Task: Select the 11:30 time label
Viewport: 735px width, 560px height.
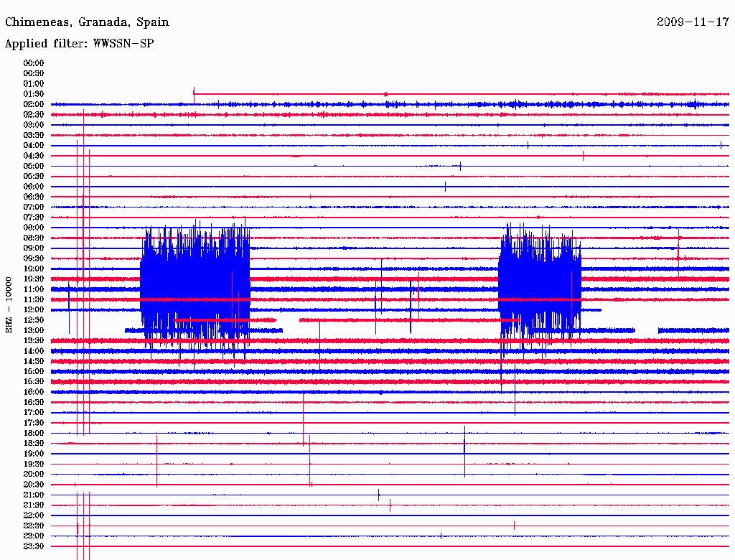Action: tap(34, 299)
